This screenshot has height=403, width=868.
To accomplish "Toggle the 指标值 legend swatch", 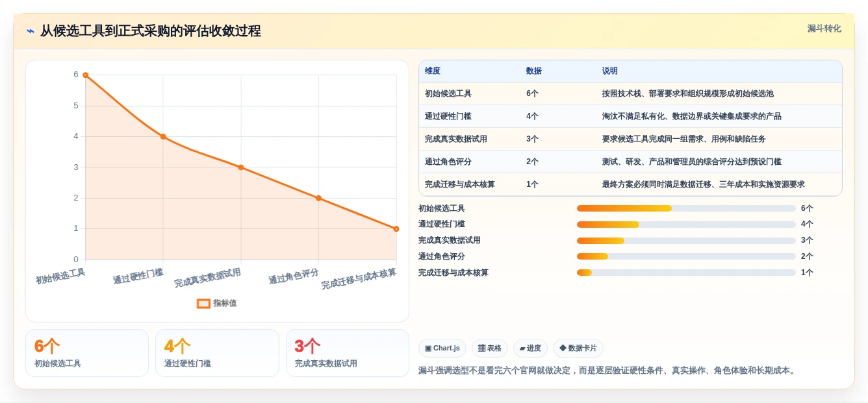I will coord(203,303).
